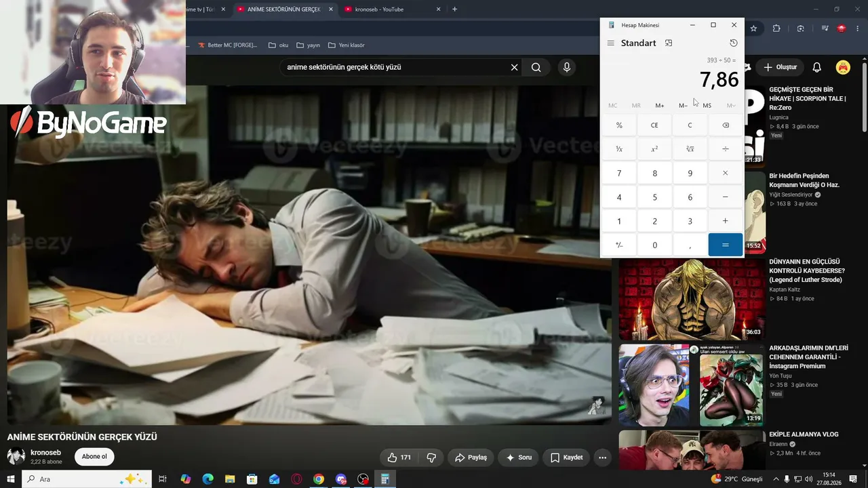Start voice search with microphone icon

[x=567, y=67]
